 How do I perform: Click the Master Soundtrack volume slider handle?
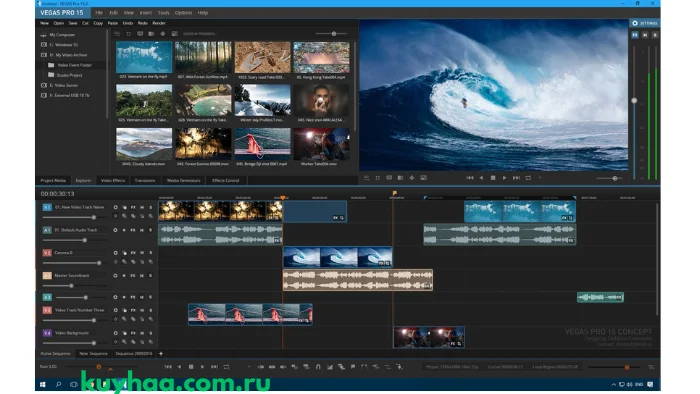71,286
